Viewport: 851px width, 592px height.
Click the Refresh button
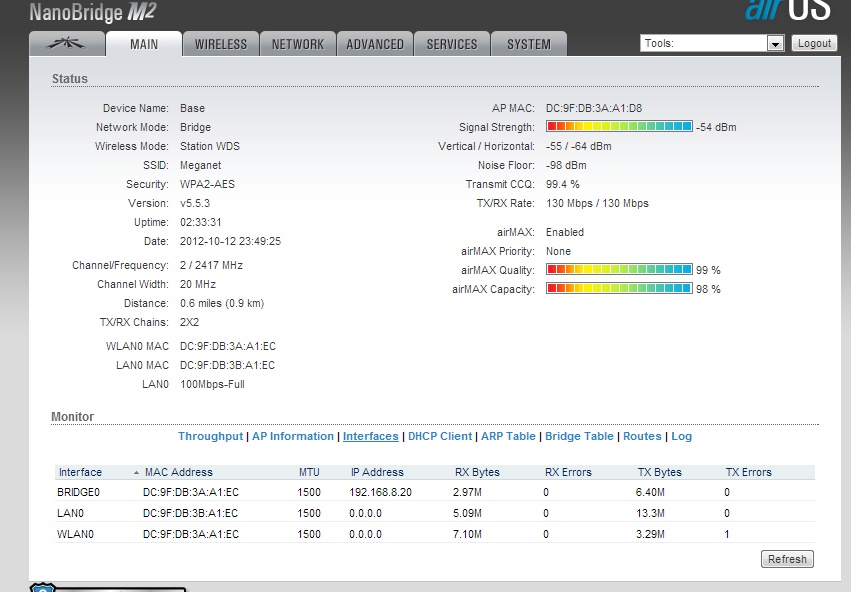[787, 559]
